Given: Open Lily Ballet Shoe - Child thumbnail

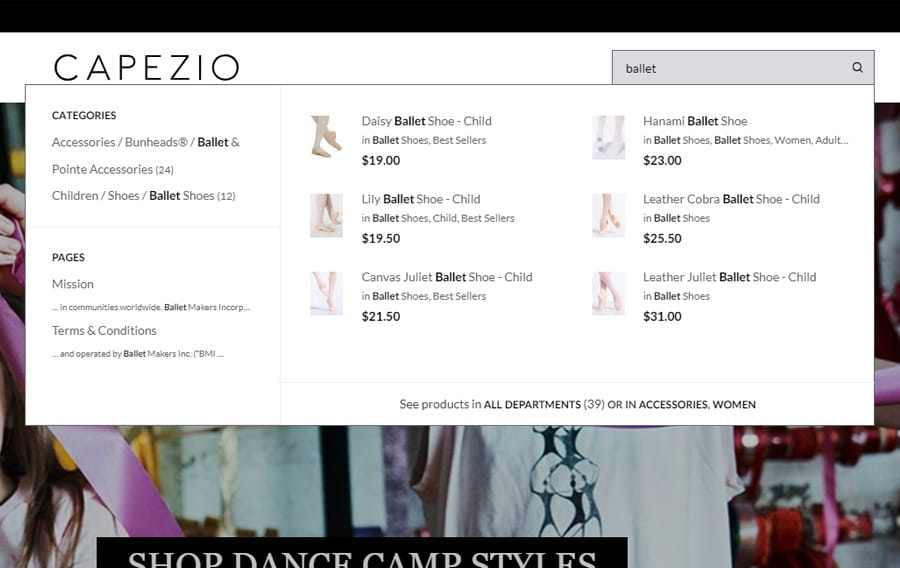Looking at the screenshot, I should pos(326,215).
